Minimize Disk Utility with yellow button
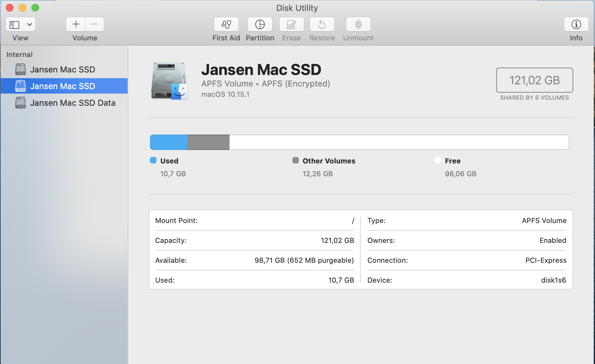Image resolution: width=595 pixels, height=364 pixels. [22, 8]
